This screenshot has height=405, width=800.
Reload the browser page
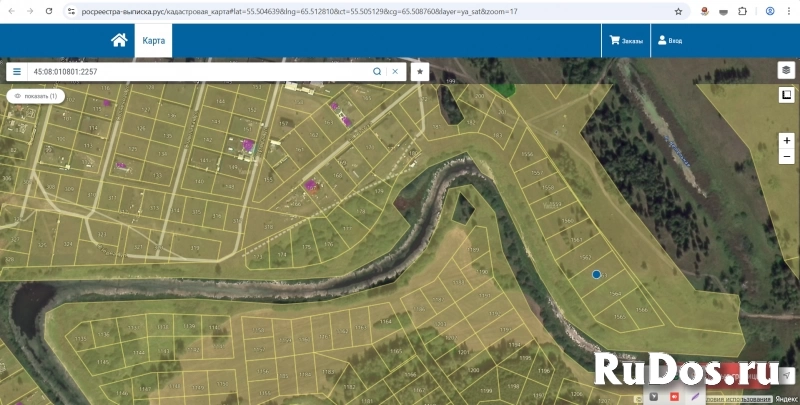click(x=47, y=11)
